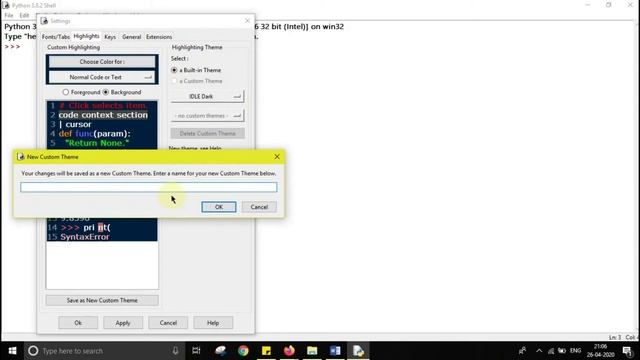This screenshot has height=360, width=640.
Task: Close the Settings window
Action: pyautogui.click(x=247, y=21)
